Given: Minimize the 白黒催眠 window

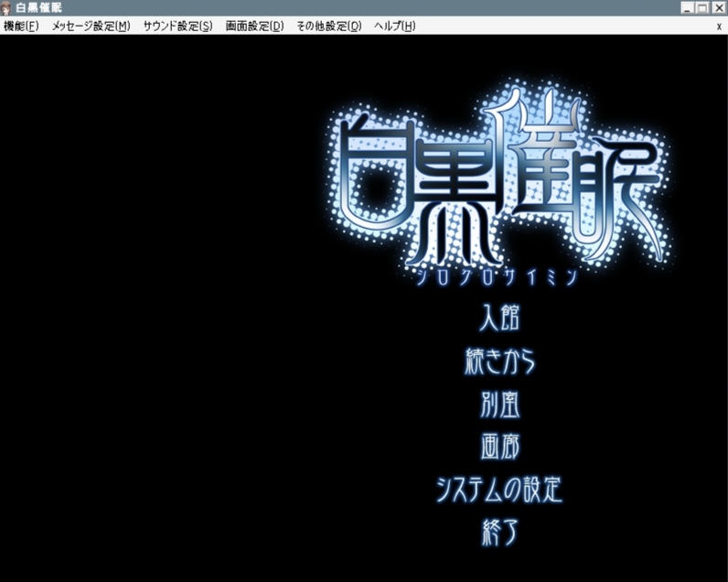Looking at the screenshot, I should pyautogui.click(x=688, y=7).
